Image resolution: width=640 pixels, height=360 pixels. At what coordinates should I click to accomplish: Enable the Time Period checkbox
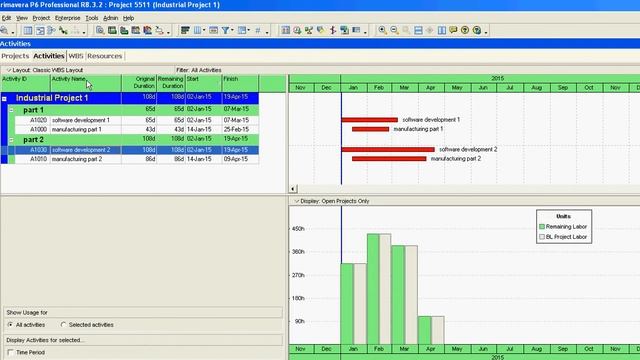(x=10, y=352)
